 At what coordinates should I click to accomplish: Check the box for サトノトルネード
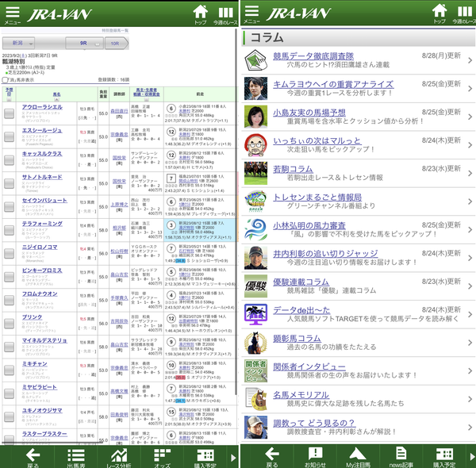(9, 183)
